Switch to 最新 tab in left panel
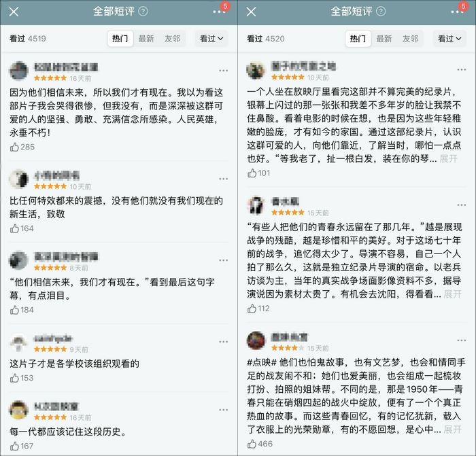Image resolution: width=476 pixels, height=456 pixels. click(146, 39)
